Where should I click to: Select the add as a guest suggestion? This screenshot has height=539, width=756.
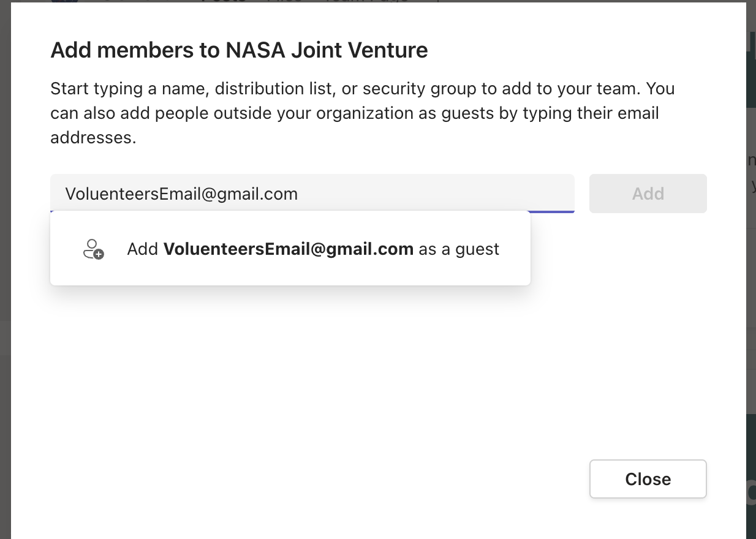pyautogui.click(x=290, y=249)
